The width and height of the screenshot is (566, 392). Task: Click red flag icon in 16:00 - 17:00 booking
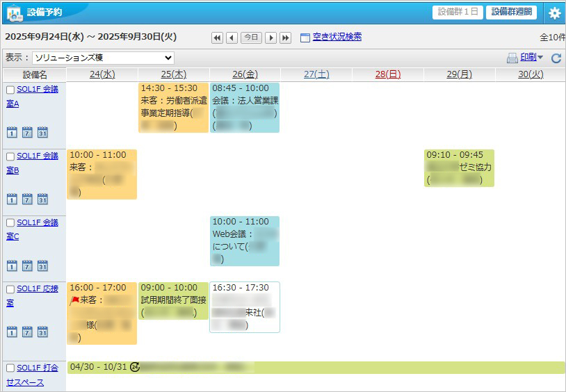(74, 300)
